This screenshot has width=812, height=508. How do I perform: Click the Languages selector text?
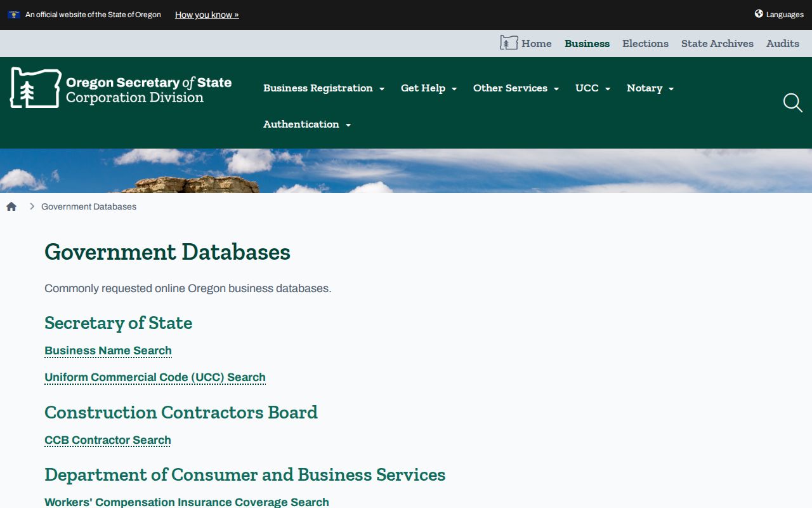(x=785, y=15)
